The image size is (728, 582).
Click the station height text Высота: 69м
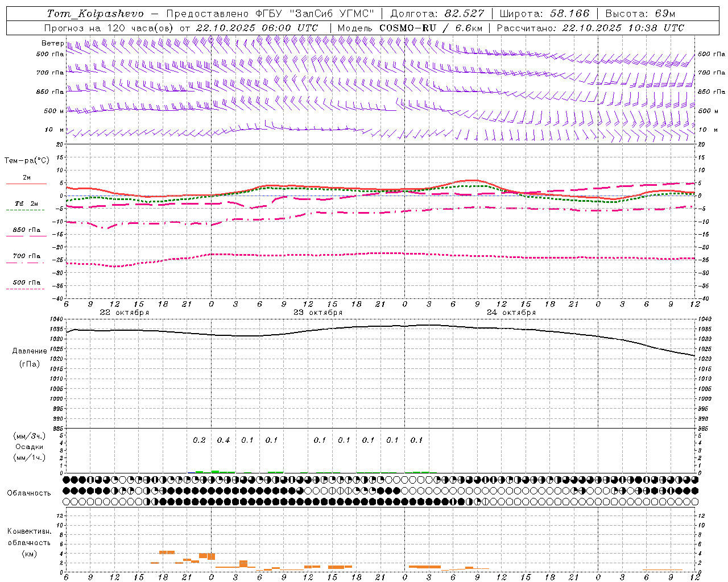point(640,14)
